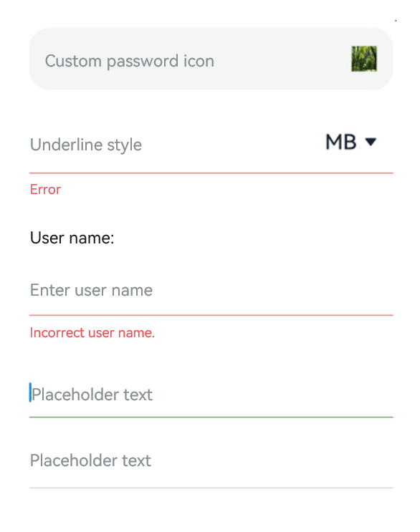Click the black triangle arrow beside MB
Image resolution: width=420 pixels, height=532 pixels.
coord(371,142)
